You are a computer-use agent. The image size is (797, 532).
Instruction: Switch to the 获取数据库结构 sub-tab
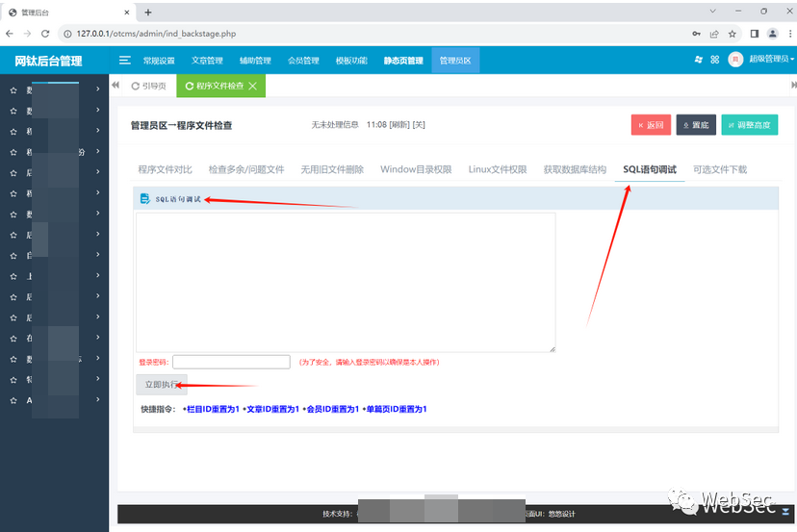(x=575, y=169)
